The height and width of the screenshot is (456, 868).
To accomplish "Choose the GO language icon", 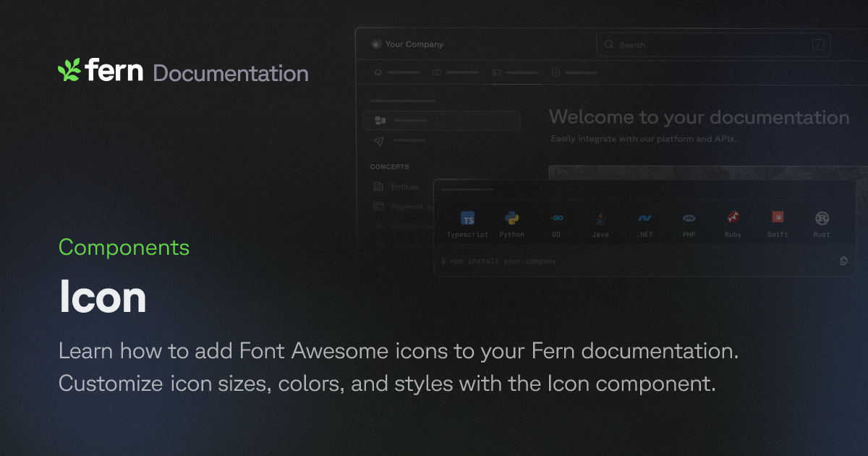I will [x=556, y=218].
